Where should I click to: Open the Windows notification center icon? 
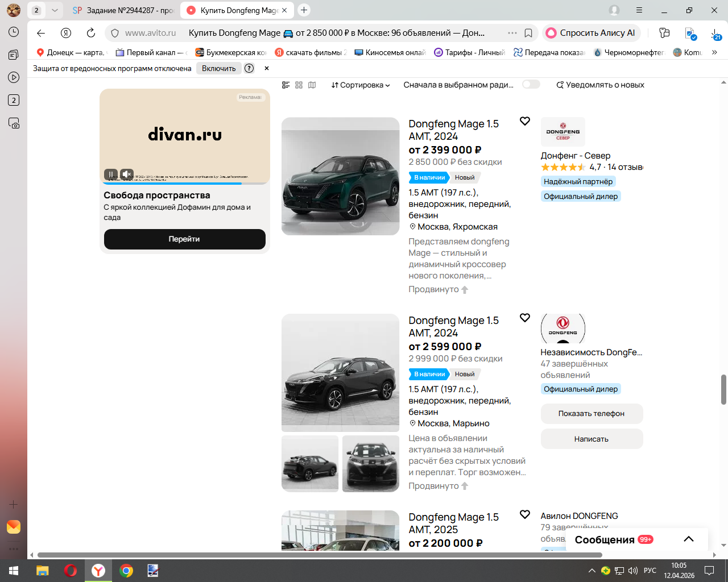(709, 571)
